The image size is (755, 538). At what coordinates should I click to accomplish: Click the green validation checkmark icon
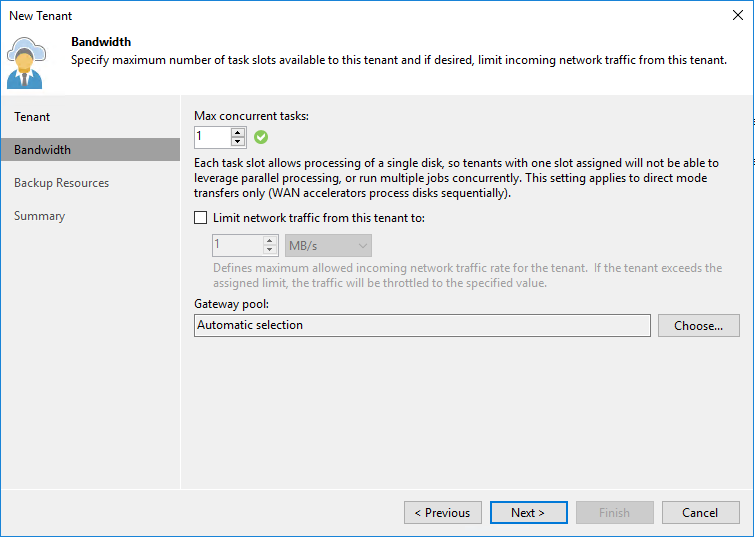[261, 137]
